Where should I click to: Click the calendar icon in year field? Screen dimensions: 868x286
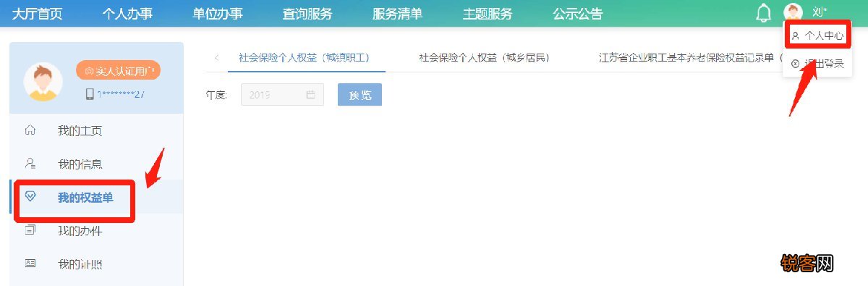(311, 94)
